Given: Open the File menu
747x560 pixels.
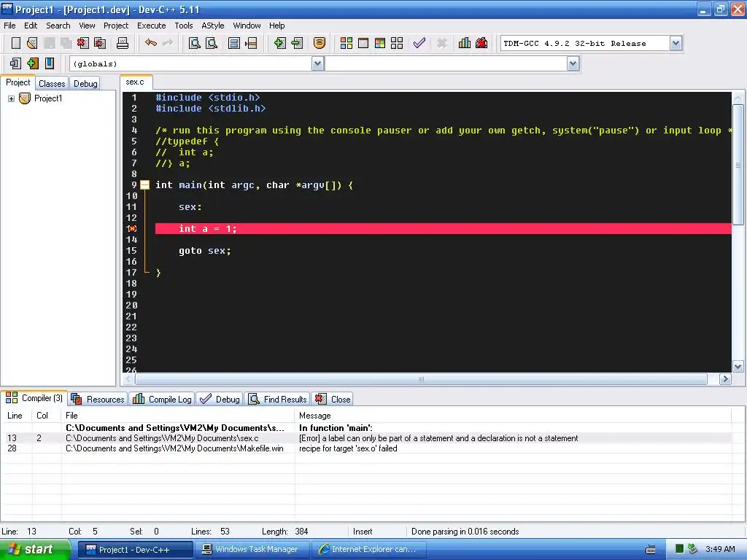Looking at the screenshot, I should [9, 26].
